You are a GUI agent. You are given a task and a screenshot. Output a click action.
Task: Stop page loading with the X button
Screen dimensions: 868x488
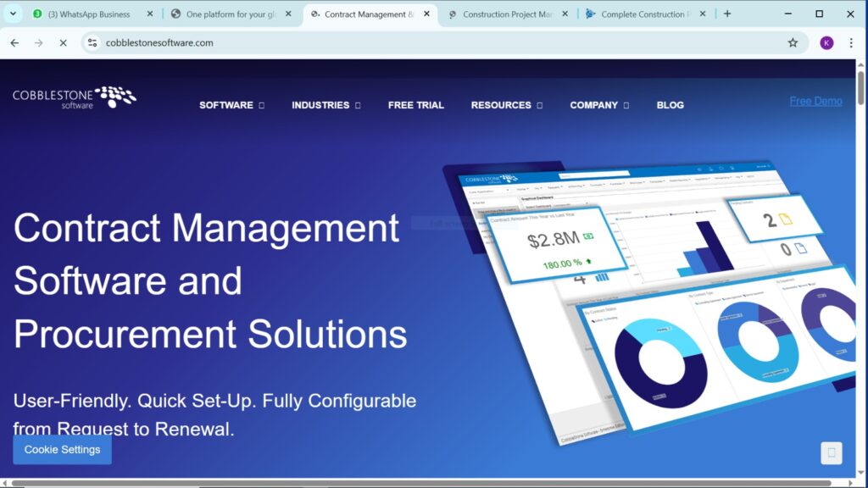[63, 42]
